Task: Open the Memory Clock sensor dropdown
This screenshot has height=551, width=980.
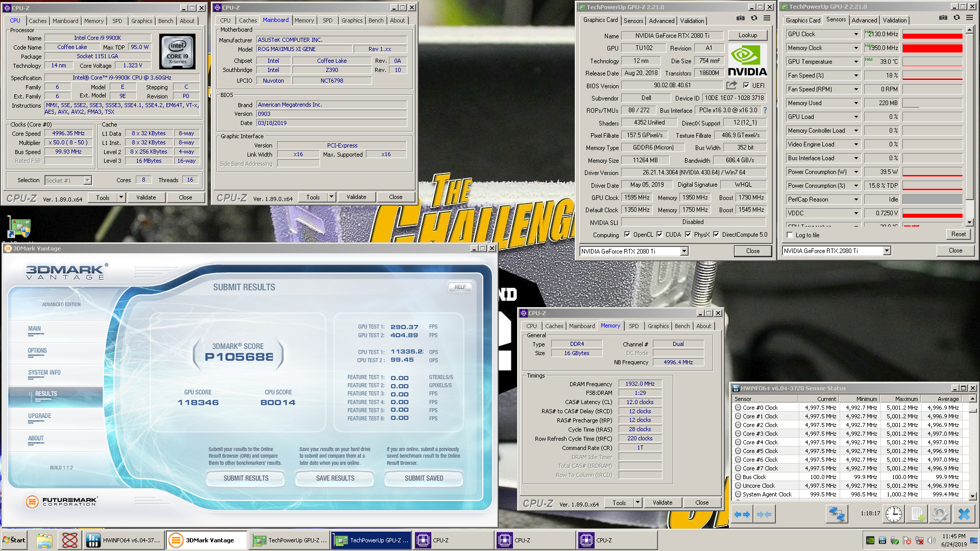Action: point(856,48)
